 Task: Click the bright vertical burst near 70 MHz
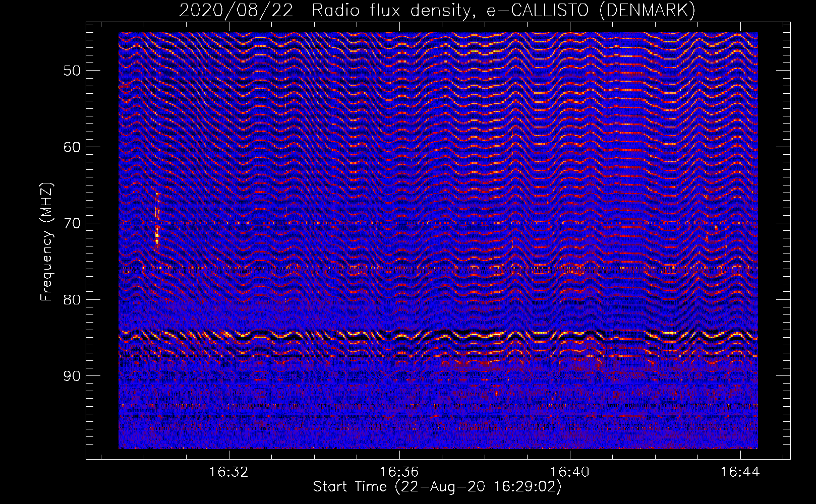click(x=157, y=221)
